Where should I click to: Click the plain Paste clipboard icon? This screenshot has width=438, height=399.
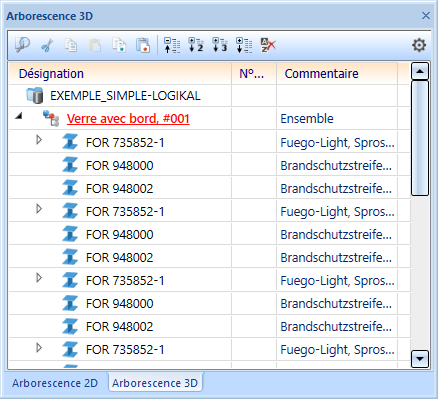[95, 45]
